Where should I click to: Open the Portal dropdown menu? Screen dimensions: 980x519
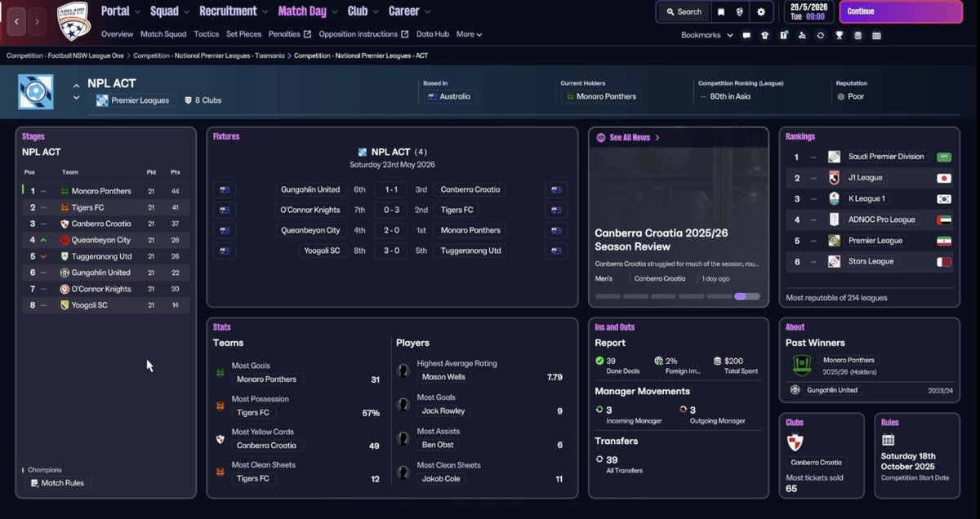(x=121, y=11)
